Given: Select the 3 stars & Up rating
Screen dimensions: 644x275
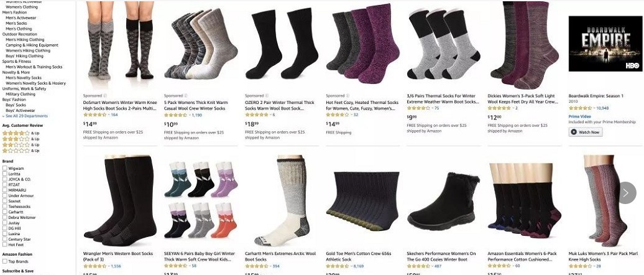Looking at the screenshot, I should point(21,139).
